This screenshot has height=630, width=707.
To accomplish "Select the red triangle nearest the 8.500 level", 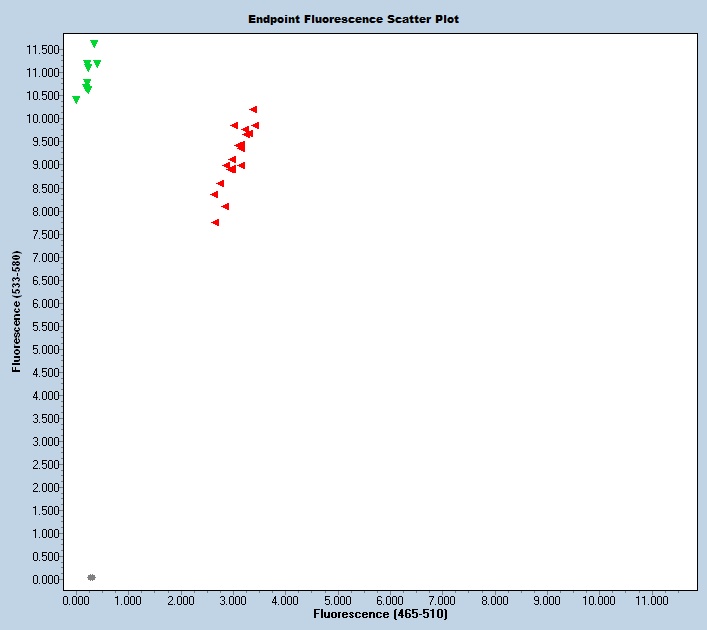I will (220, 184).
